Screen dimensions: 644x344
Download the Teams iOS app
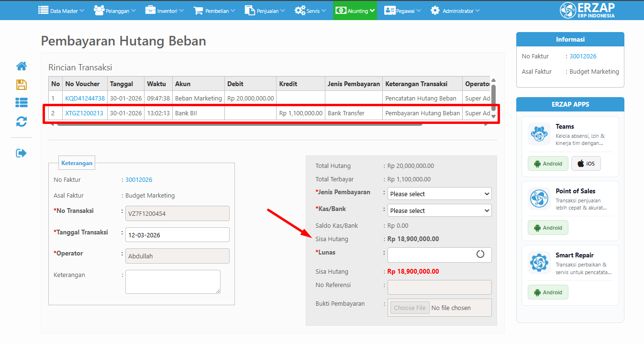[586, 164]
